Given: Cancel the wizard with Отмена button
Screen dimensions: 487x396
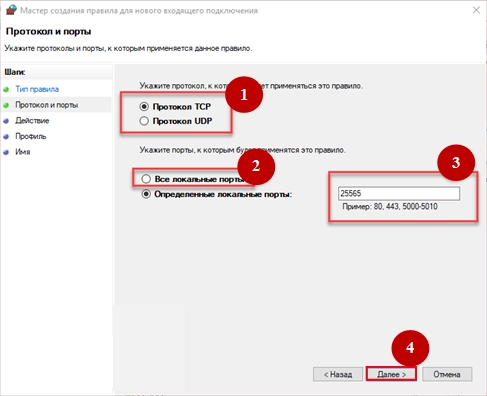Looking at the screenshot, I should click(x=447, y=374).
